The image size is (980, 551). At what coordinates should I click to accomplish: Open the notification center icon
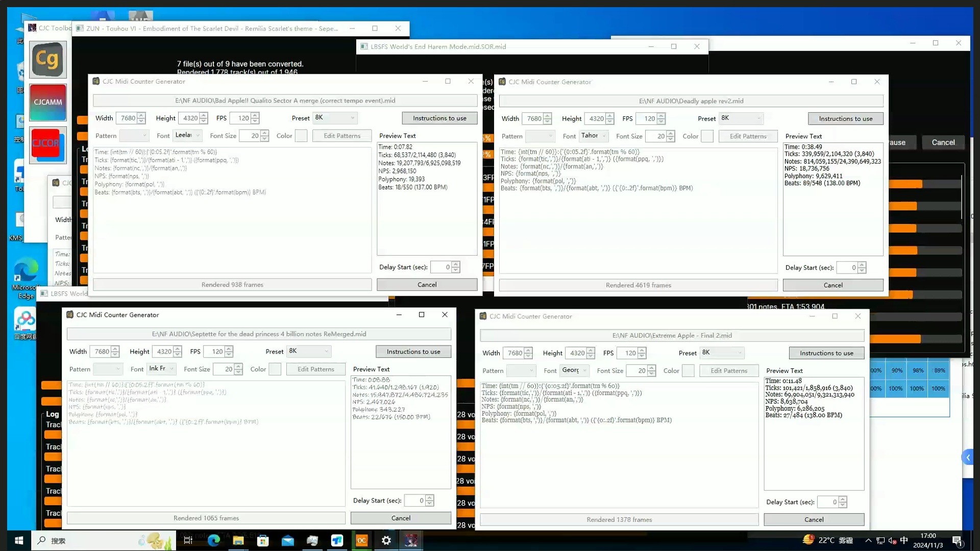click(957, 540)
